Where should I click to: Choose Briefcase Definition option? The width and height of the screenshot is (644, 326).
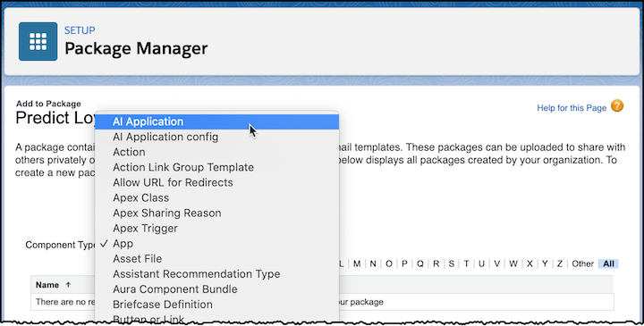pyautogui.click(x=216, y=305)
